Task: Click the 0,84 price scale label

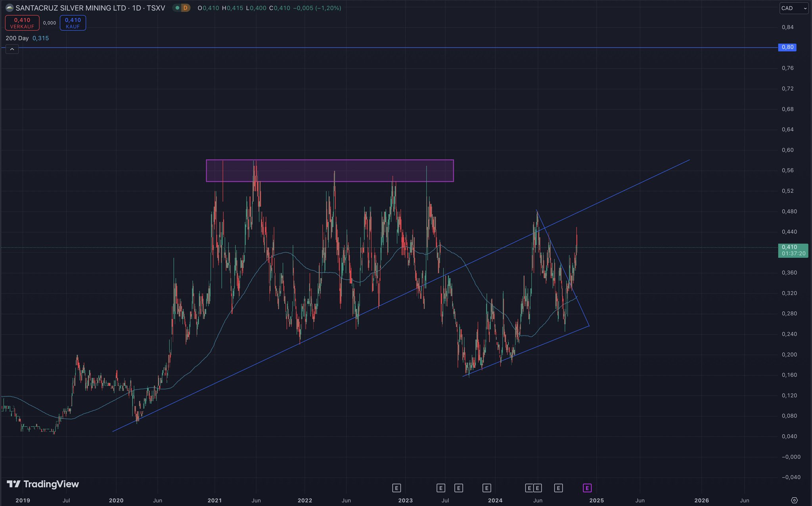Action: (788, 27)
